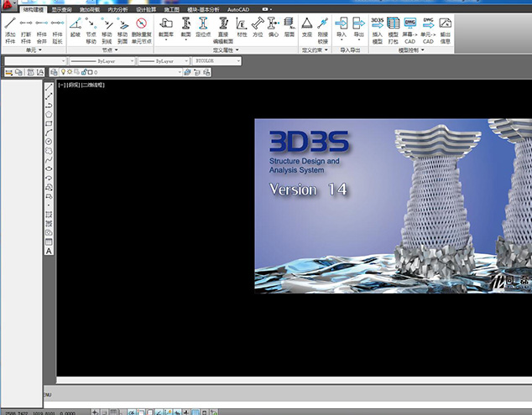Select the Line tool in draw toolbar

[49, 87]
